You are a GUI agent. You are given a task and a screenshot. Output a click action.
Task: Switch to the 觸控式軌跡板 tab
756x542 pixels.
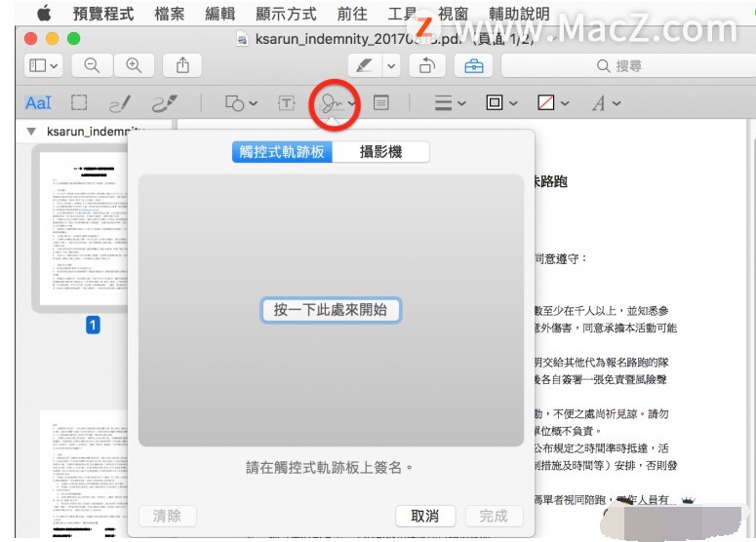[x=282, y=152]
